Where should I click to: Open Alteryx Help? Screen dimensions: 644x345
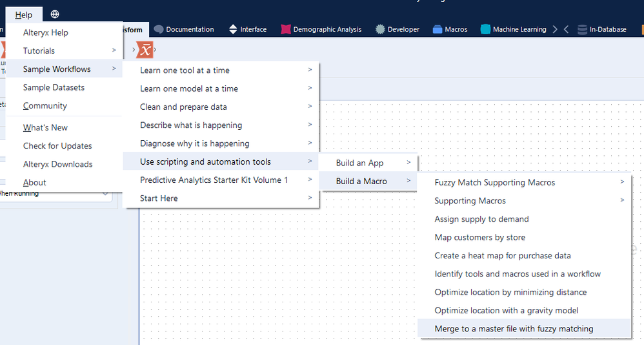(65, 32)
